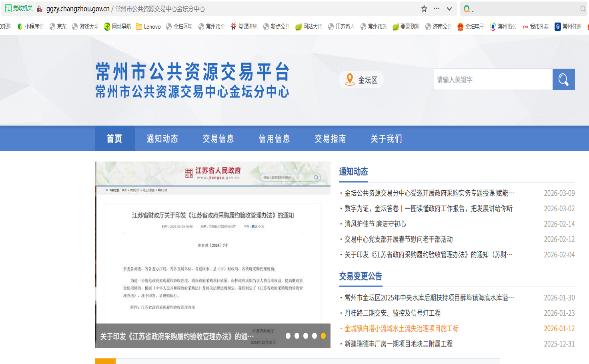Click the 常州市公共资源交易平台 site title

192,72
